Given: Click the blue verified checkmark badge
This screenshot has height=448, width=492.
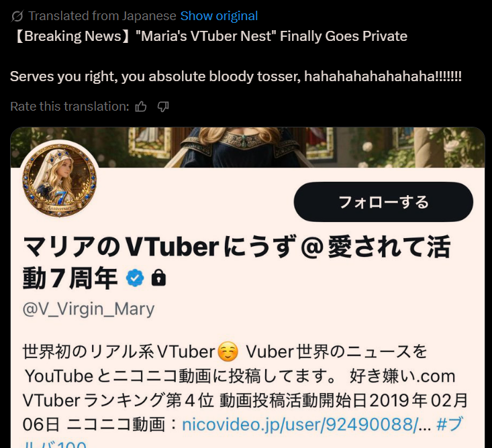Looking at the screenshot, I should pos(135,278).
